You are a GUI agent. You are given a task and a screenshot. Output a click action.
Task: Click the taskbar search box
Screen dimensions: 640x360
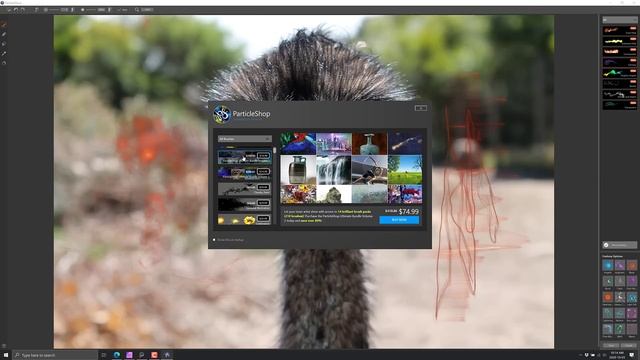[x=55, y=355]
